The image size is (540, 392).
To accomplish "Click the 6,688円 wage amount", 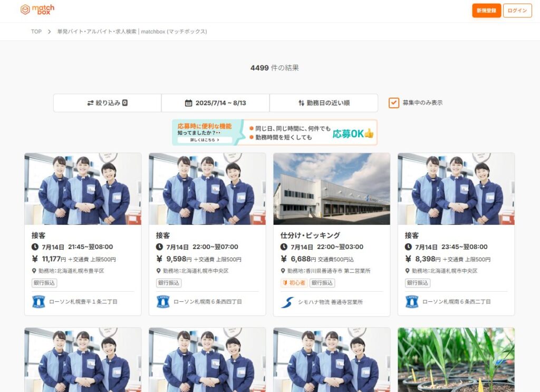I will click(303, 259).
